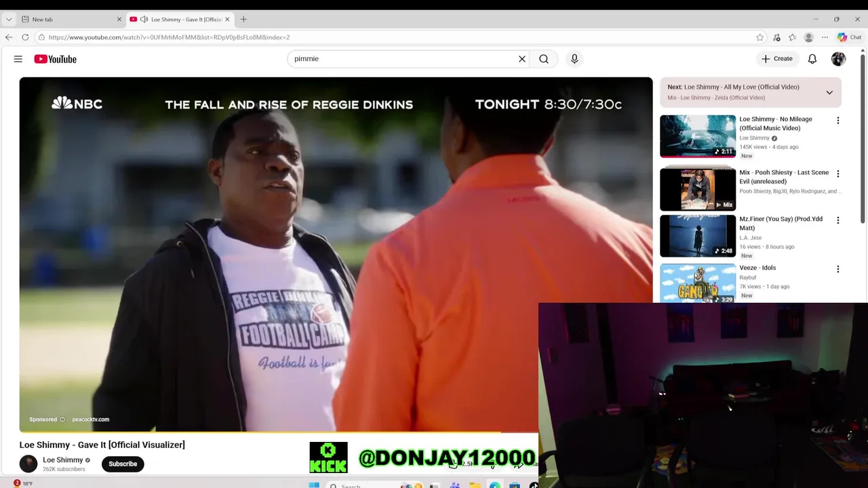Open 'L.A. Jxse' channel name
Screen dimensions: 868x488
[x=750, y=238]
